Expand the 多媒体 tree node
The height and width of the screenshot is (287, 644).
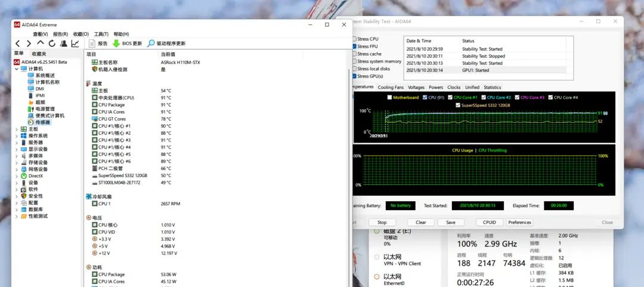click(17, 156)
